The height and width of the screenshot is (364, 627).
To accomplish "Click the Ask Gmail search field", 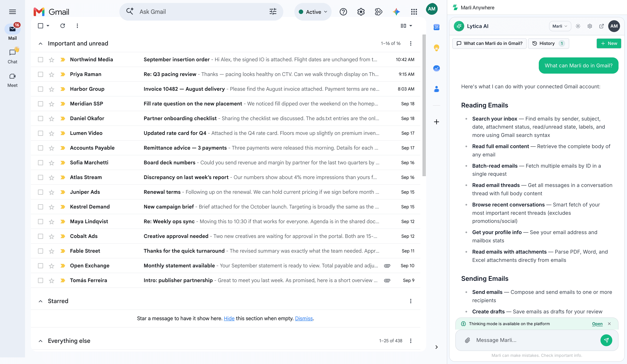I will (202, 12).
